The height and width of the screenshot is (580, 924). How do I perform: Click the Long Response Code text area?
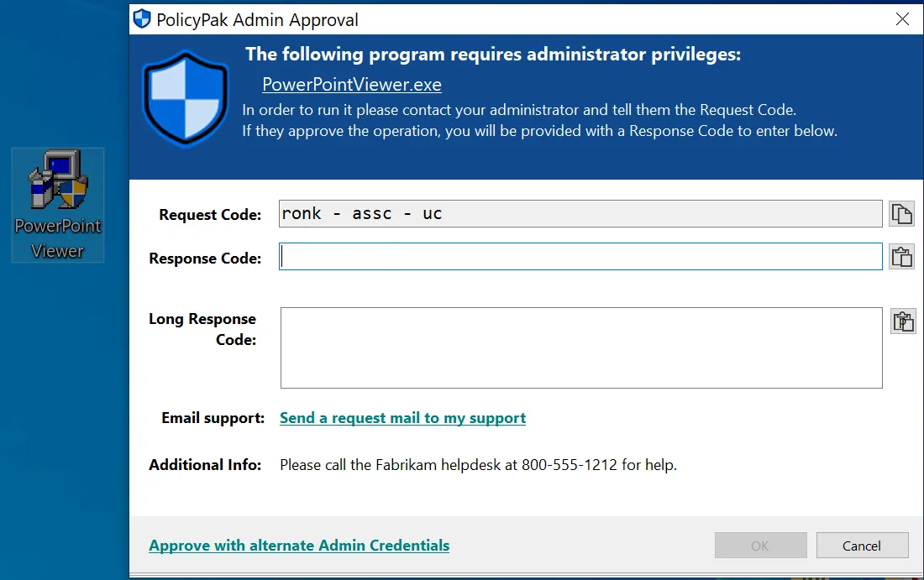(580, 347)
